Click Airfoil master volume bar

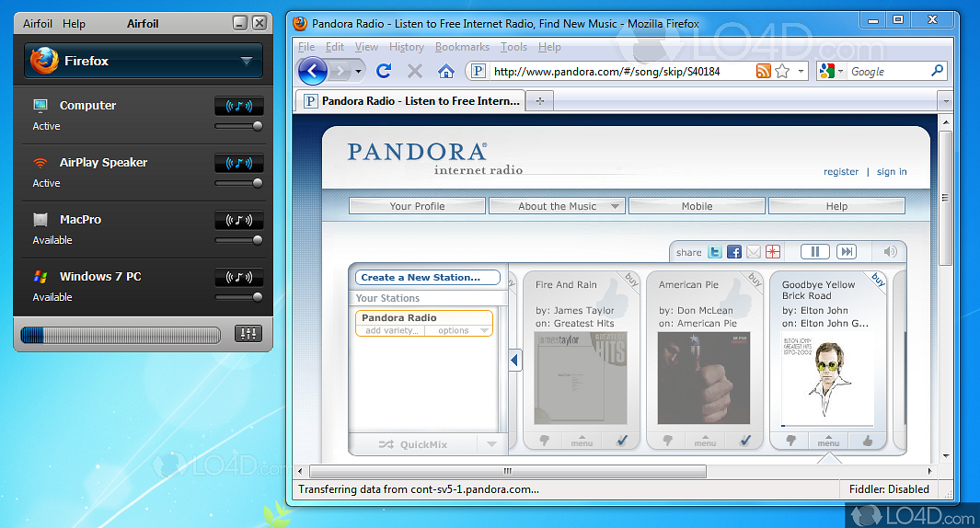pos(121,335)
